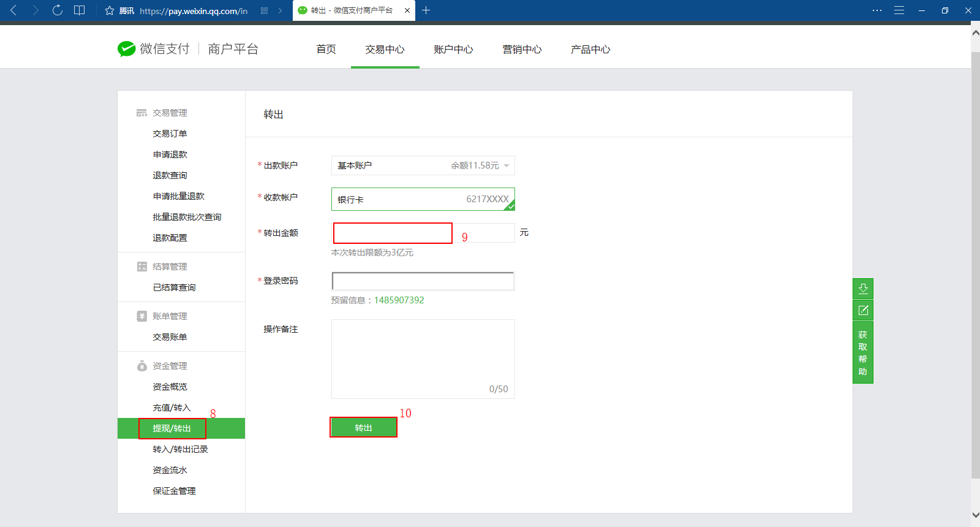Open the browser hamburger menu

899,10
